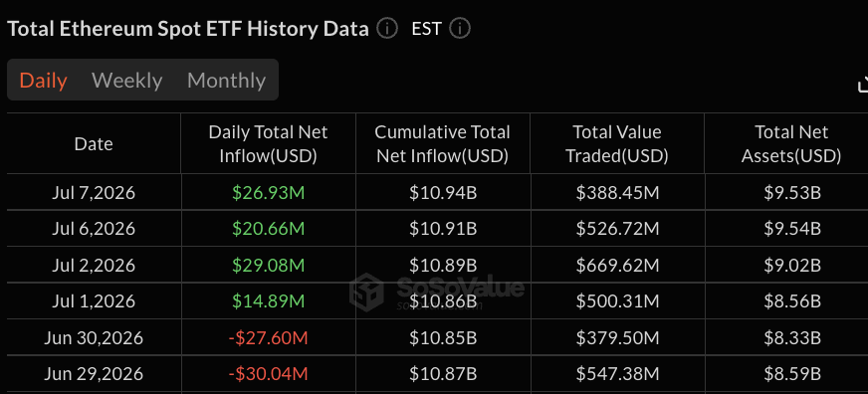Image resolution: width=868 pixels, height=394 pixels.
Task: Click the Date column header
Action: pos(94,144)
